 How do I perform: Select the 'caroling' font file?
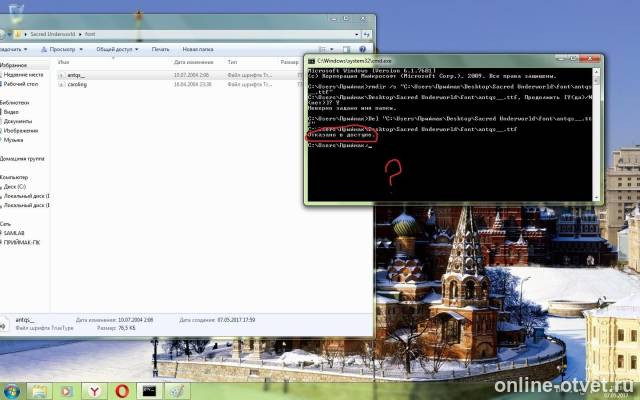[x=77, y=84]
